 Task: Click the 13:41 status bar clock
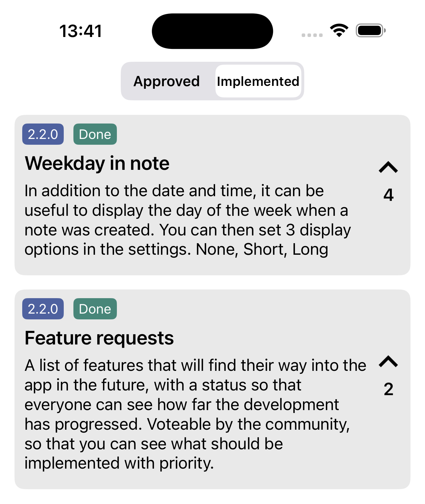(80, 31)
